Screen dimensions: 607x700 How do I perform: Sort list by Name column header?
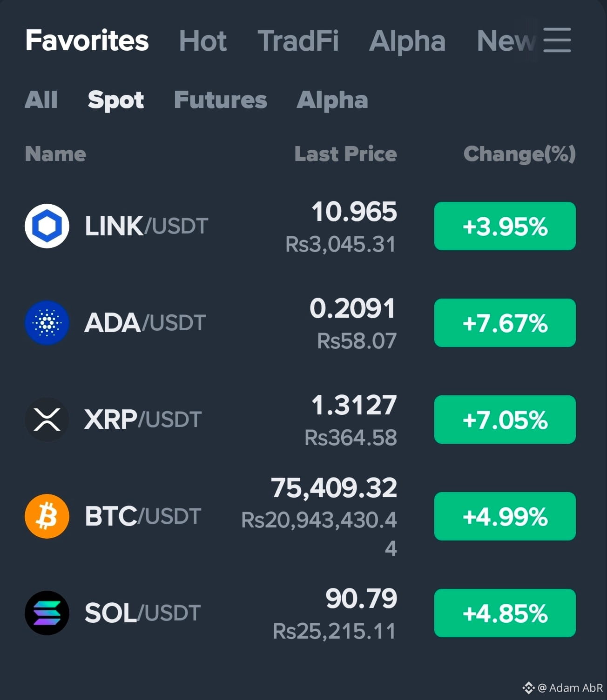click(55, 154)
